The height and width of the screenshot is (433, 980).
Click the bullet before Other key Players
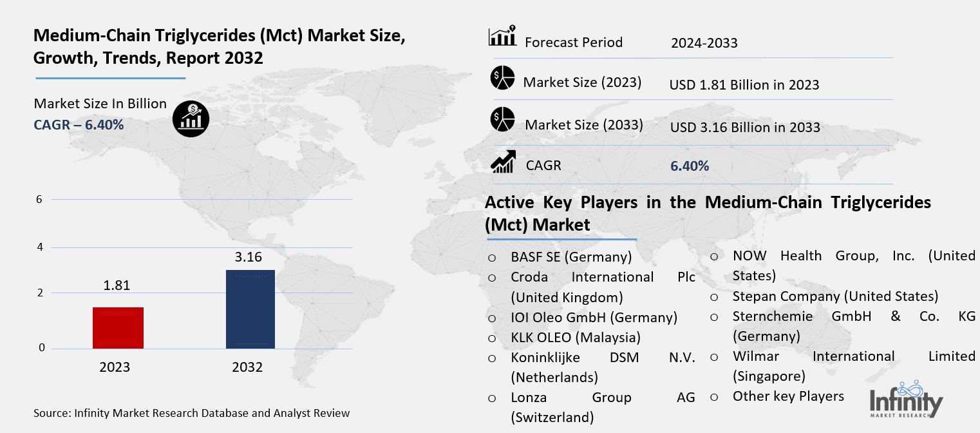(714, 397)
